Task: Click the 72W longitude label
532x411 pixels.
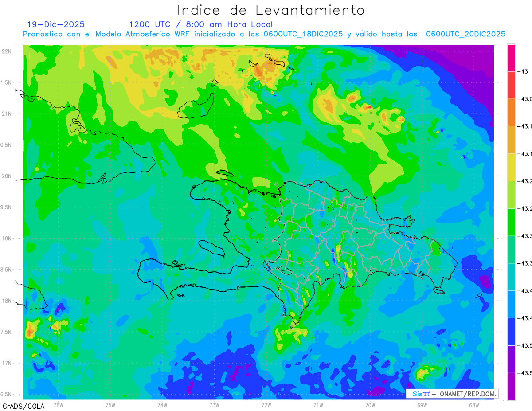Action: pos(266,405)
